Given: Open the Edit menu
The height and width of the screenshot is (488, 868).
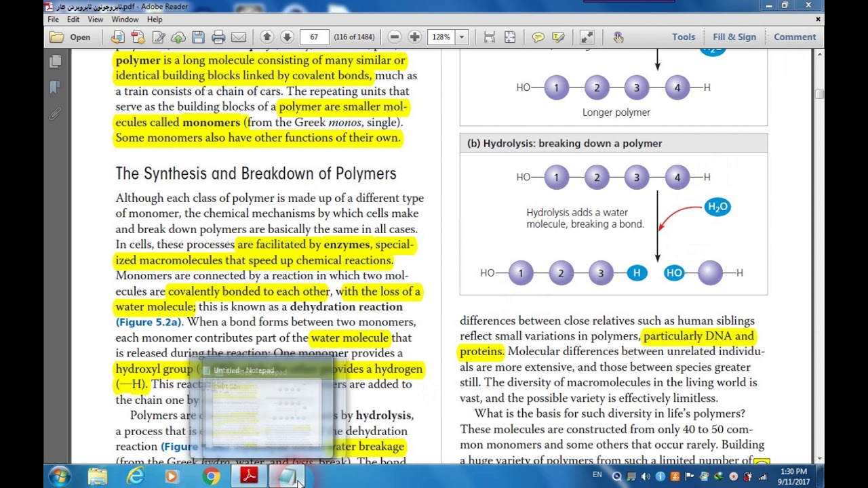Looking at the screenshot, I should (73, 20).
